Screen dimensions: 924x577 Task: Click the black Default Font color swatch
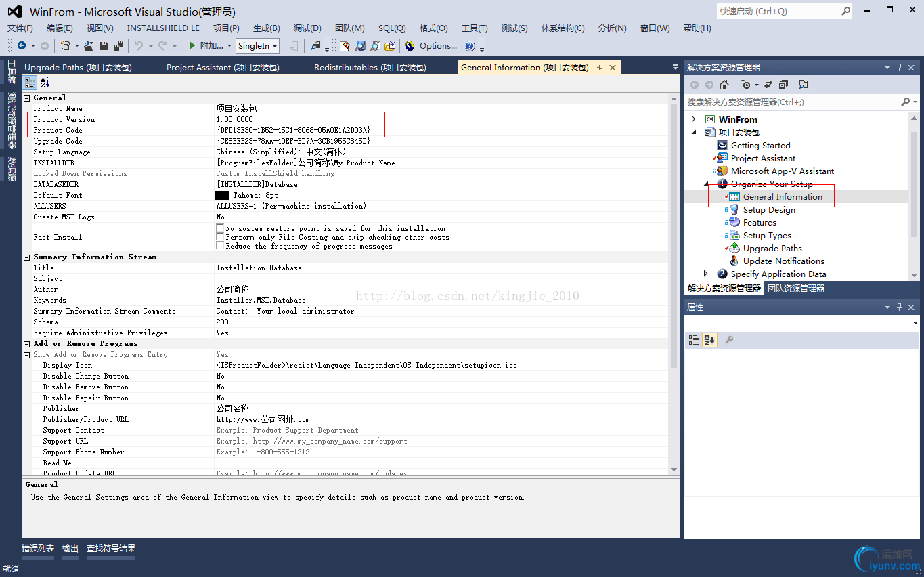pyautogui.click(x=222, y=195)
